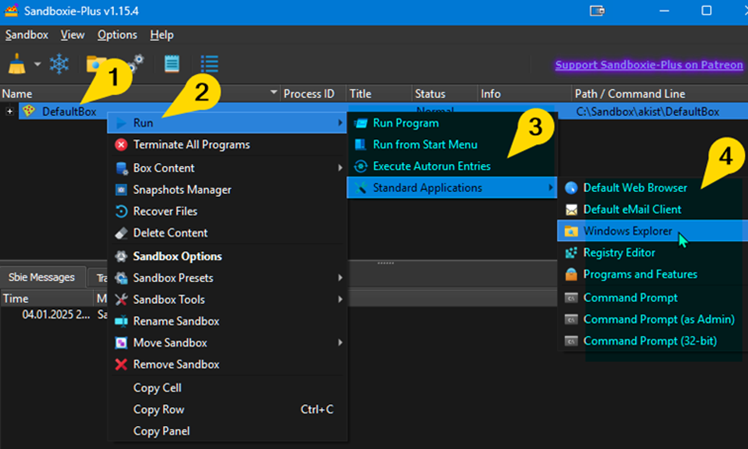Launch Command Prompt (32-bit)

coord(650,341)
